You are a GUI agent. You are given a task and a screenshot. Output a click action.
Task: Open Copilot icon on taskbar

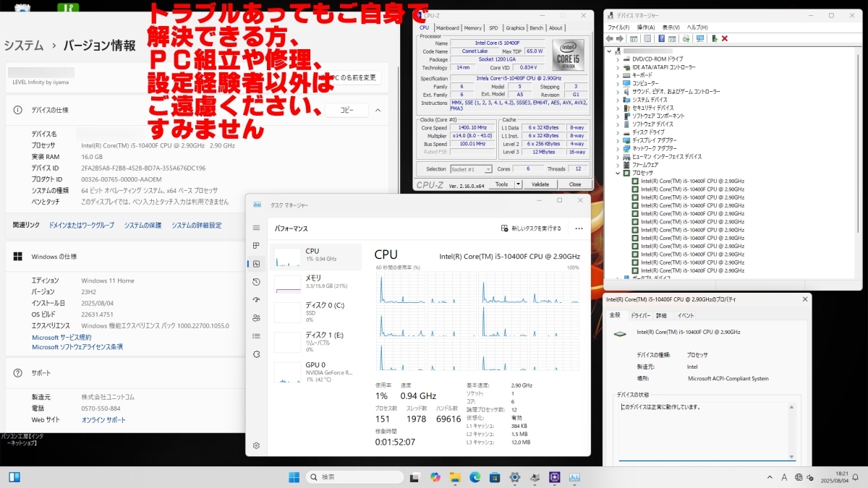(x=435, y=477)
